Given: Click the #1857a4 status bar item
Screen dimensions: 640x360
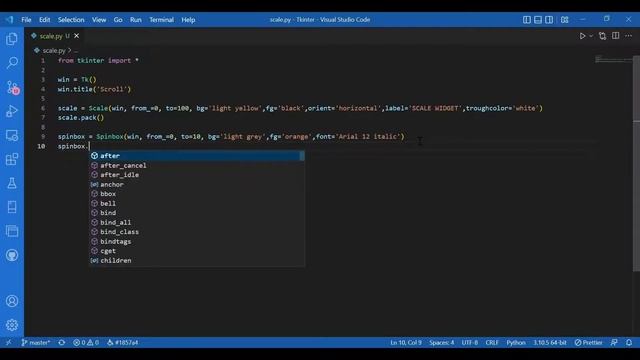Looking at the screenshot, I should click(x=123, y=342).
